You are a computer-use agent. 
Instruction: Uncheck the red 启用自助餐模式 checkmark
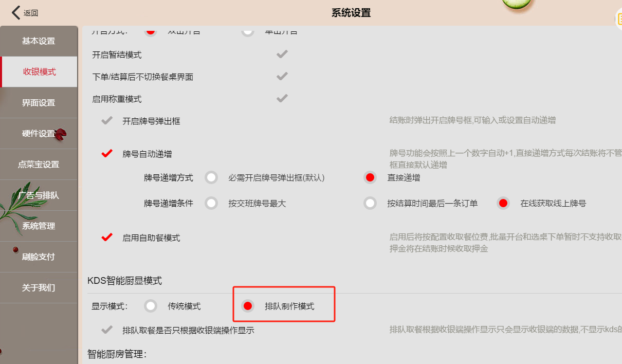click(107, 237)
